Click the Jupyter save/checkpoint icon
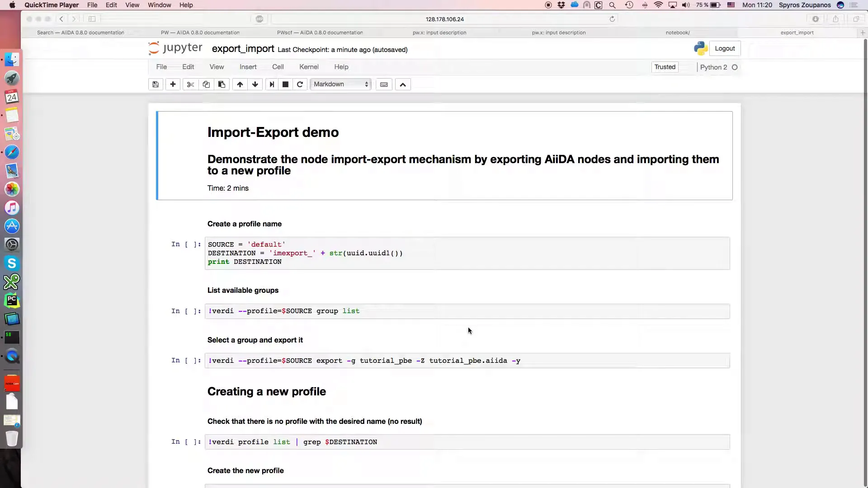The width and height of the screenshot is (868, 488). pyautogui.click(x=156, y=84)
